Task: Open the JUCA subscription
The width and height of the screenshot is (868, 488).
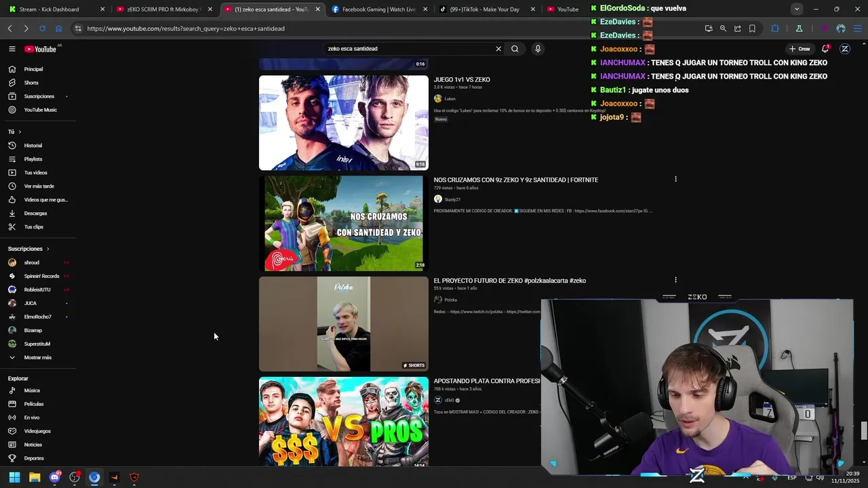Action: click(38, 303)
